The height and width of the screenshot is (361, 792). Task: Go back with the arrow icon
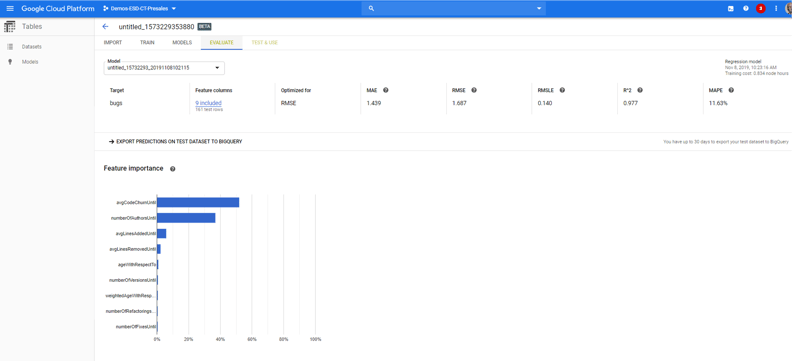(105, 27)
